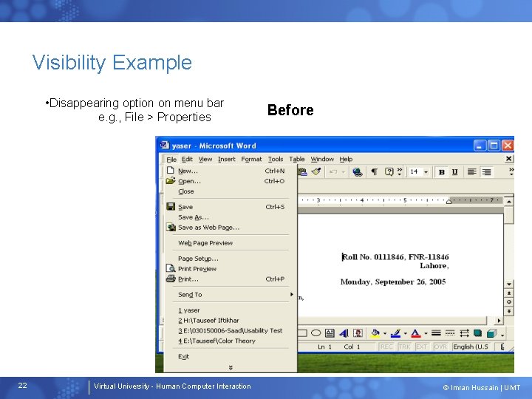Click File in the menu bar
This screenshot has height=399, width=532.
[x=171, y=159]
